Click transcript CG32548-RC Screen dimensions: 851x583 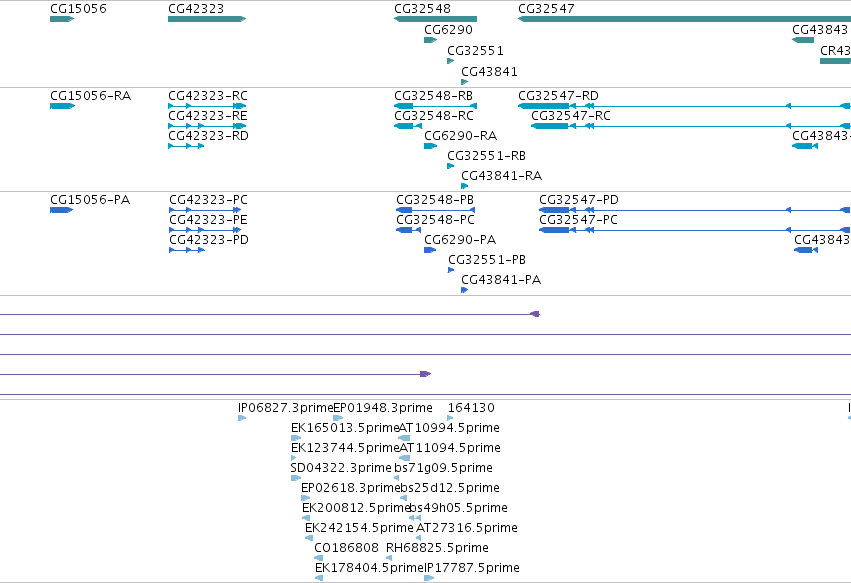408,126
